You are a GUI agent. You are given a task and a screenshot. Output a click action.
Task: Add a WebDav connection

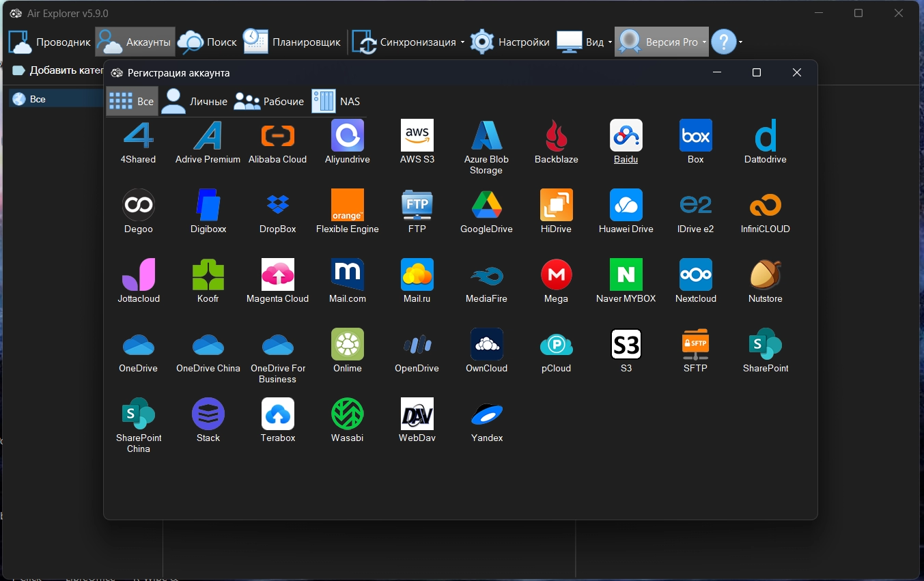(x=417, y=414)
